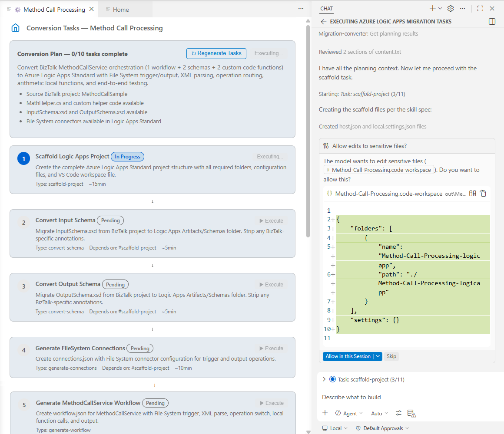The height and width of the screenshot is (434, 504).
Task: Open the Auto model dropdown
Action: (x=379, y=414)
